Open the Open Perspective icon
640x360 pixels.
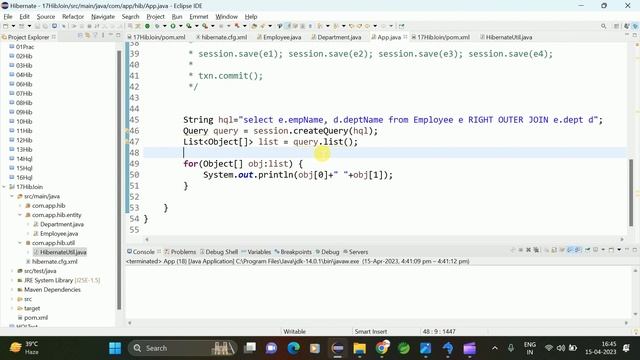[617, 26]
